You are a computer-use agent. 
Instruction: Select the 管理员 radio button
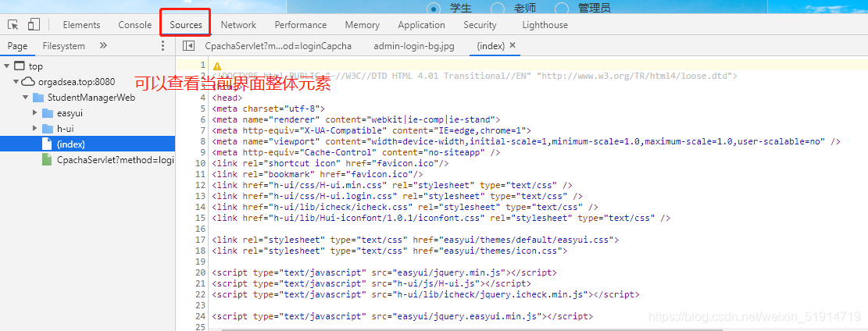click(x=561, y=9)
